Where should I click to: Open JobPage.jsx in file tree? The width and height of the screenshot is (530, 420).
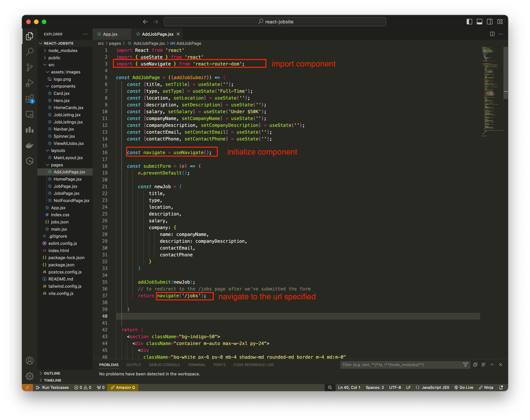click(x=65, y=186)
